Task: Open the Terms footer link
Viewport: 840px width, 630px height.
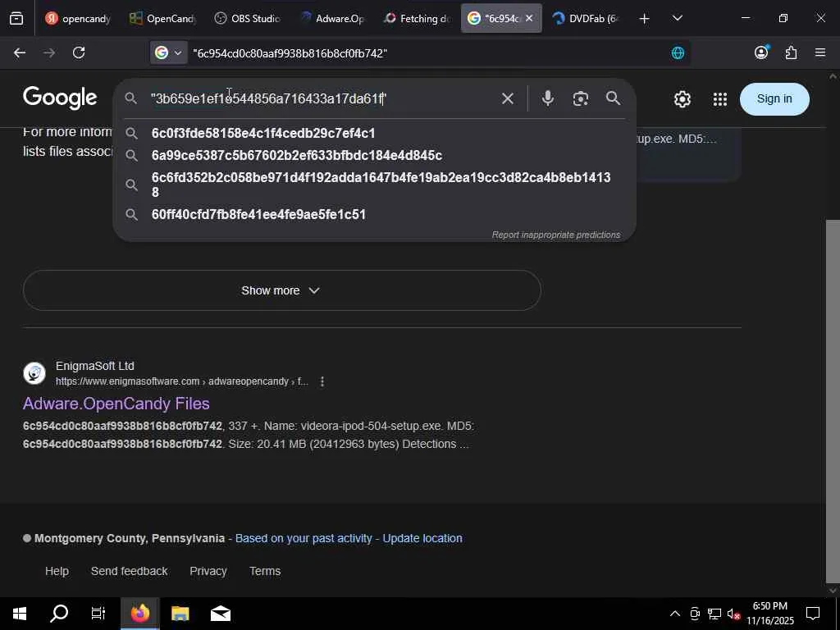Action: pos(265,571)
